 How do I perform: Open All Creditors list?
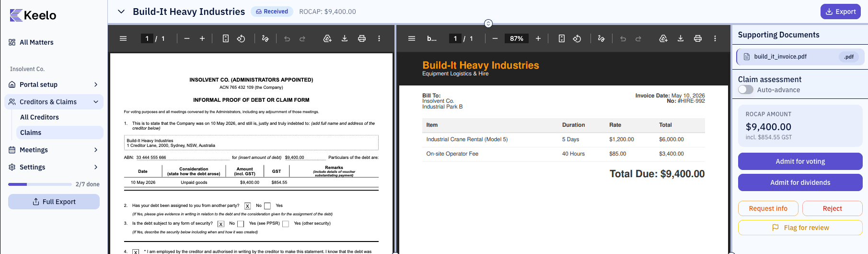tap(59, 117)
